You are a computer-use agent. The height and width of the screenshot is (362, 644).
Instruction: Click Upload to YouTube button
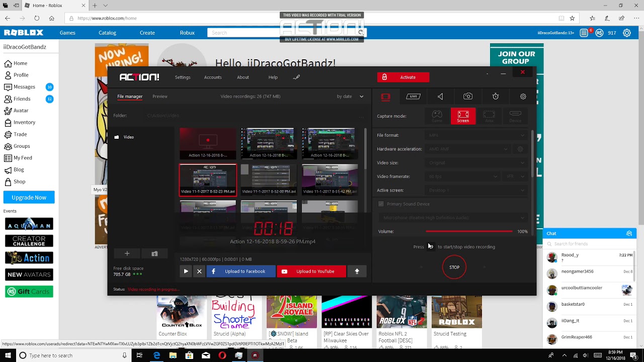311,271
